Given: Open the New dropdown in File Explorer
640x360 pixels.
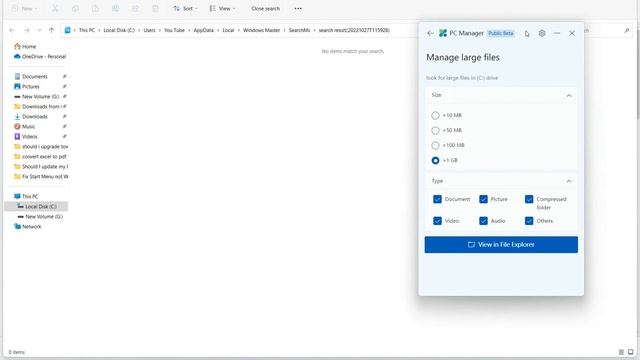Looking at the screenshot, I should tap(24, 9).
